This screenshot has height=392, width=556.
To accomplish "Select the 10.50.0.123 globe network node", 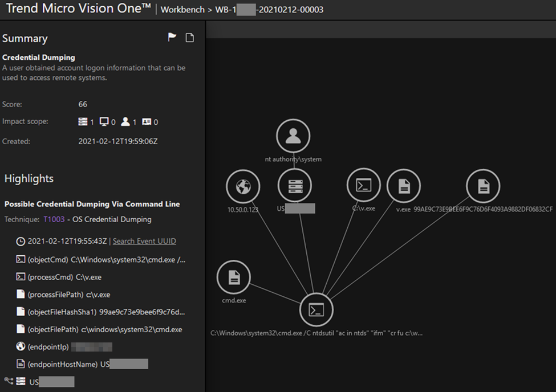I will point(243,186).
